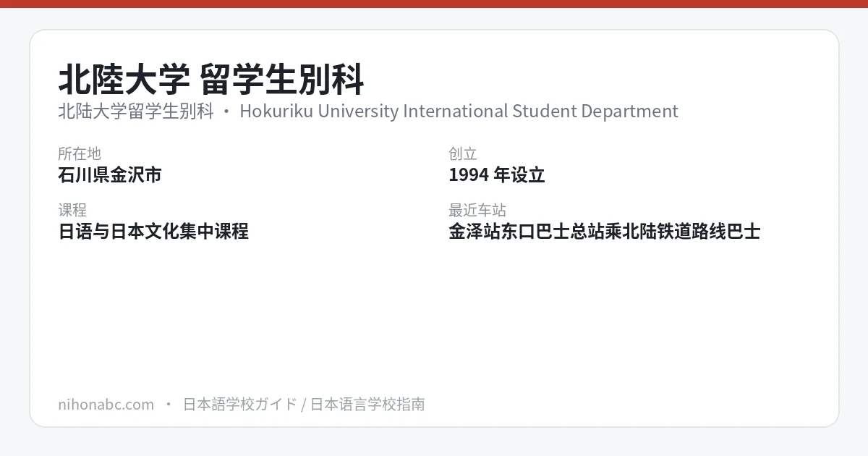868x456 pixels.
Task: Click the nihonabc.com footer text
Action: (106, 404)
